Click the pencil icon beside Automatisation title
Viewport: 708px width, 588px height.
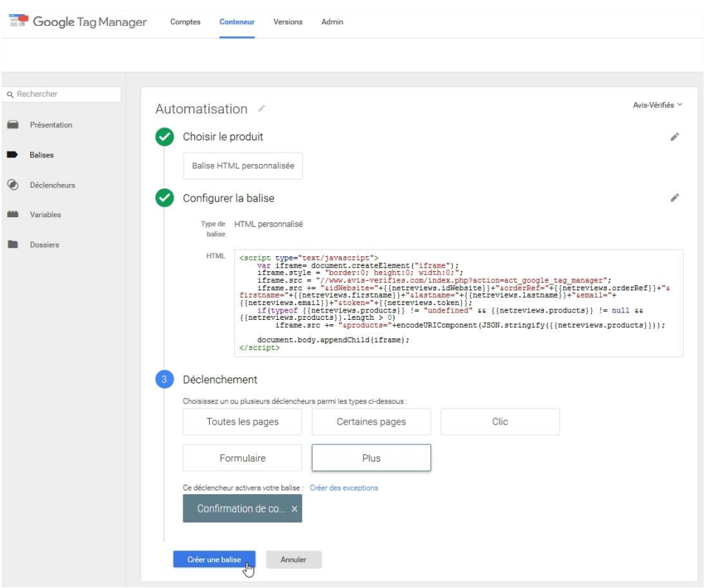click(260, 109)
